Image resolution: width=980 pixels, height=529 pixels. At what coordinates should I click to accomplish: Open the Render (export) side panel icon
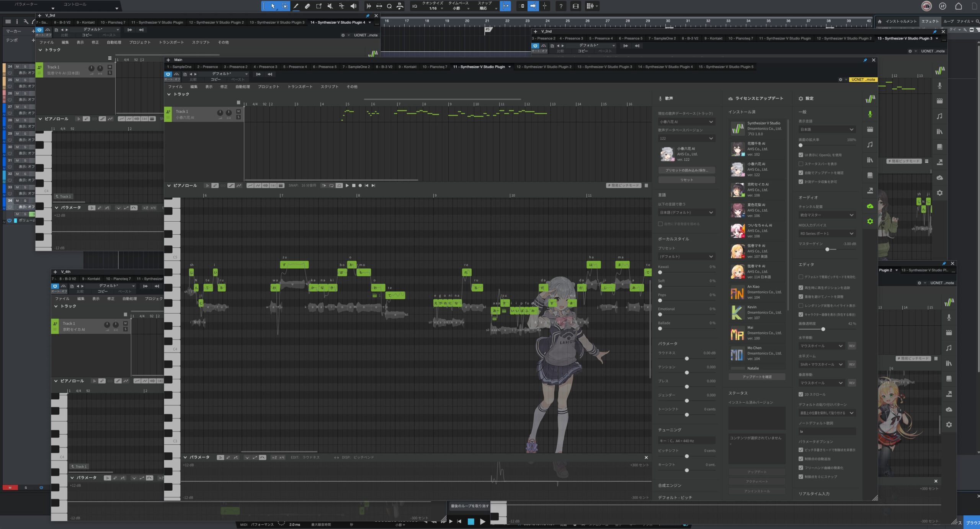(x=870, y=191)
